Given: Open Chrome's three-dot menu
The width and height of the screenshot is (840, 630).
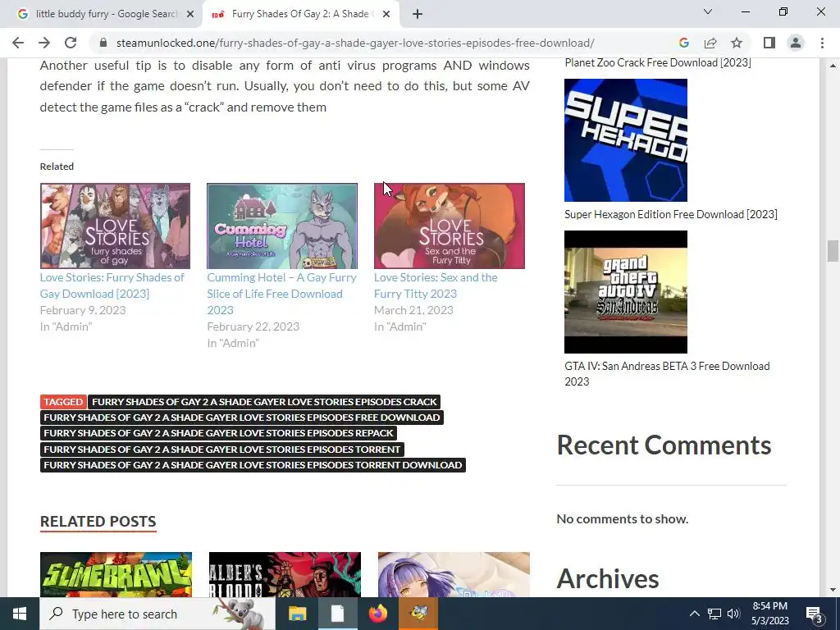Looking at the screenshot, I should tap(822, 43).
